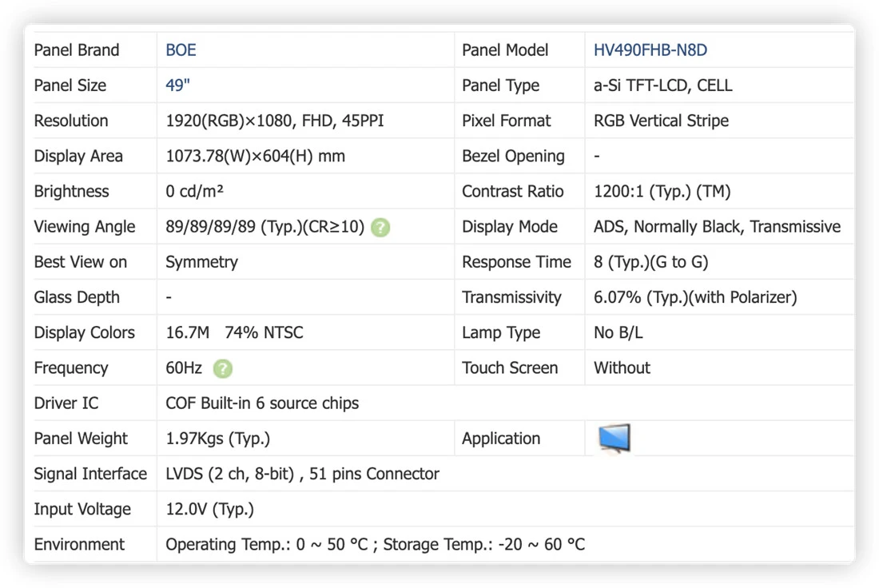
Task: Select the 'Touch Screen' label
Action: coord(510,367)
